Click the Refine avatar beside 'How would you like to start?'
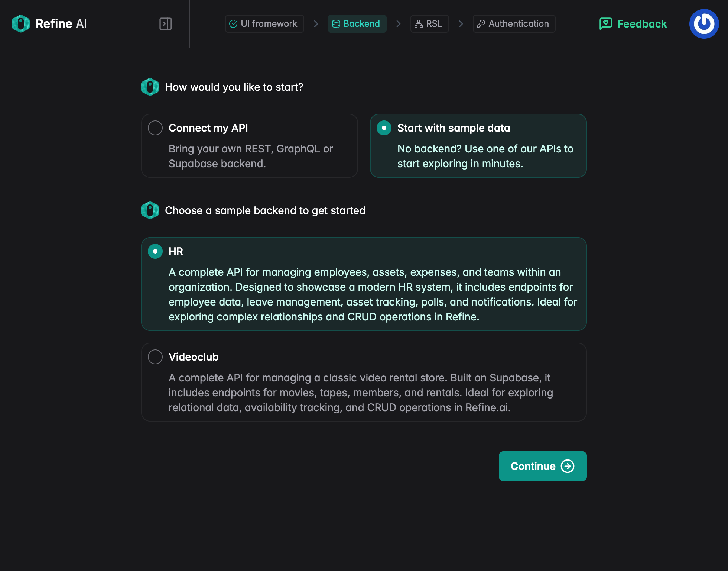The width and height of the screenshot is (728, 571). click(x=150, y=87)
